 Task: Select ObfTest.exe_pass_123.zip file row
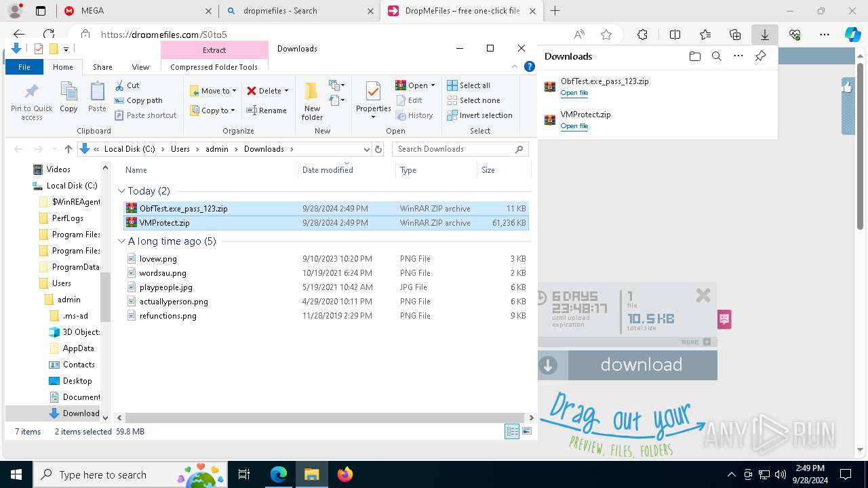click(326, 209)
